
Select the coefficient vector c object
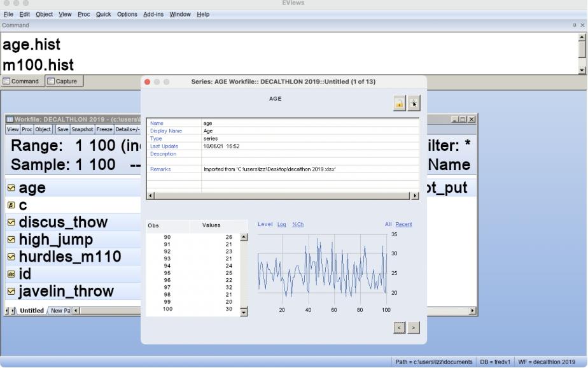tap(23, 205)
